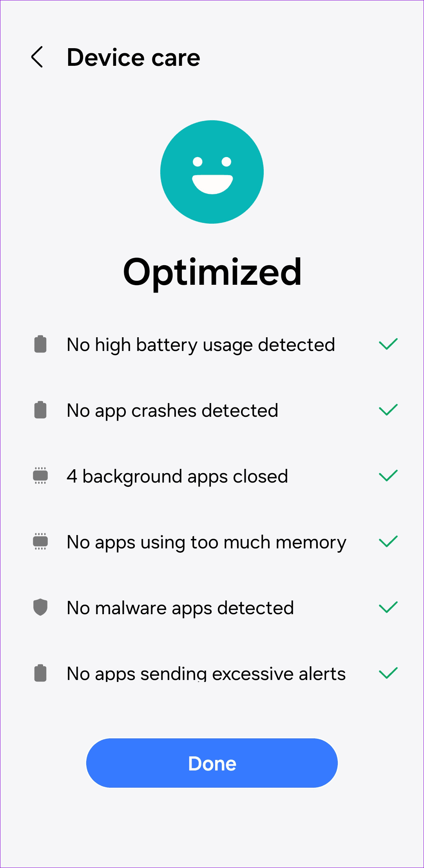Tap memory chip icon beside too much memory

[x=40, y=542]
